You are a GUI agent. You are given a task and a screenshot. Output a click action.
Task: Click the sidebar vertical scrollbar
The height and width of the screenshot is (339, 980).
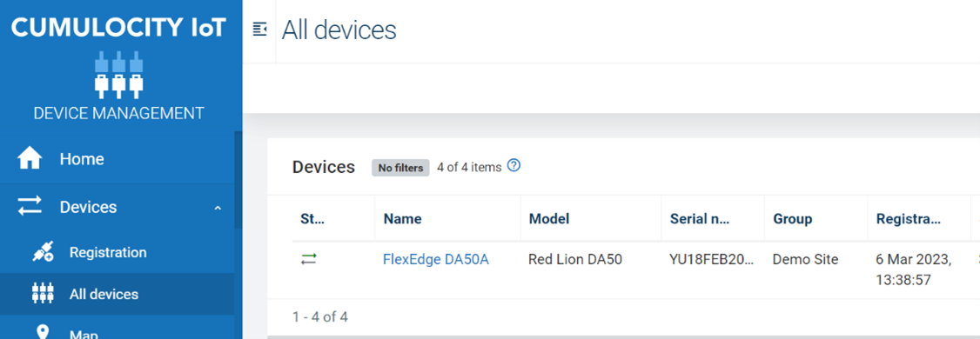[238, 180]
